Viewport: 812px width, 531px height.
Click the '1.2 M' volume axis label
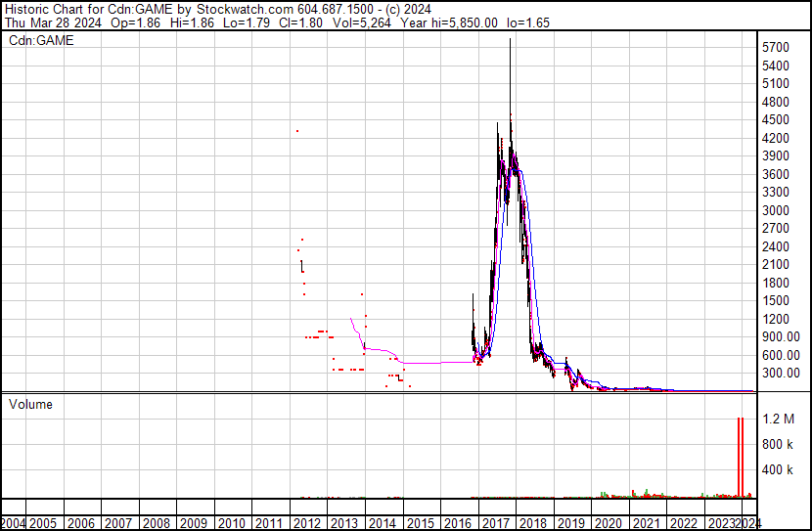(x=779, y=420)
